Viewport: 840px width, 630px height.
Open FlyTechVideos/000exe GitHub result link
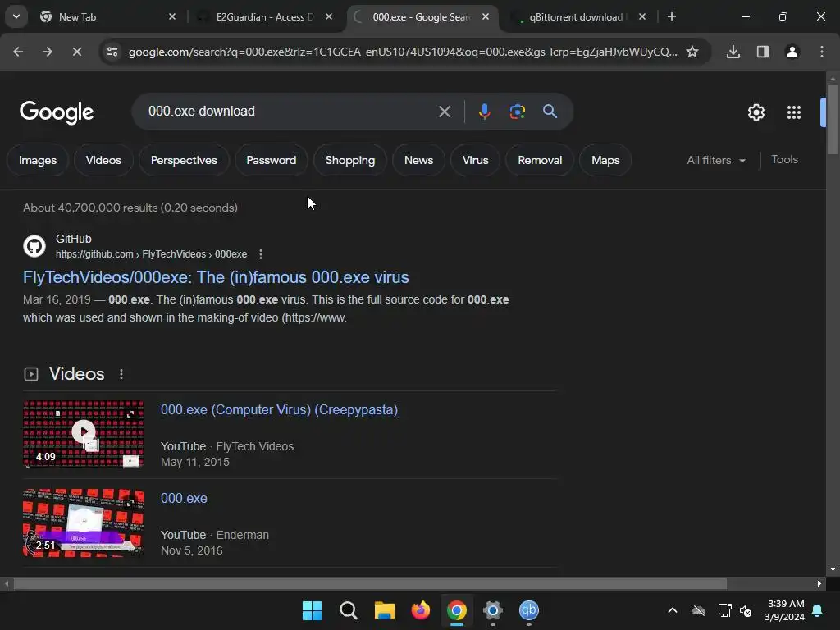(216, 277)
